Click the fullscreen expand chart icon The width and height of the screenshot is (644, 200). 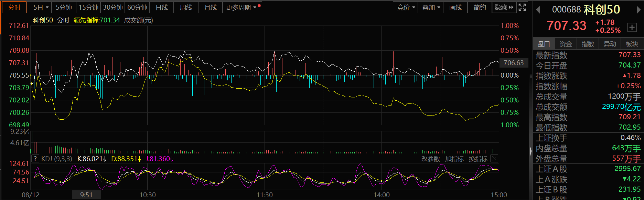tap(522, 7)
